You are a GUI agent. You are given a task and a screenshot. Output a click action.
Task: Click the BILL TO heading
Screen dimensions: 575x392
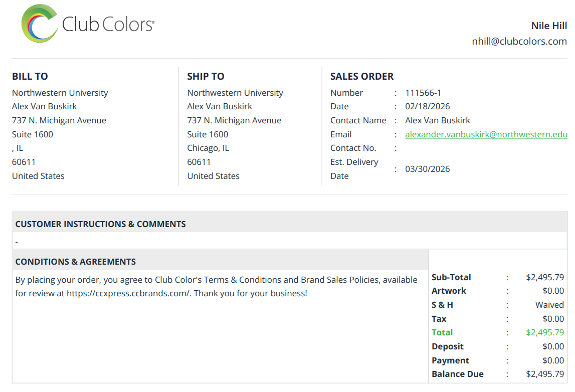point(30,76)
